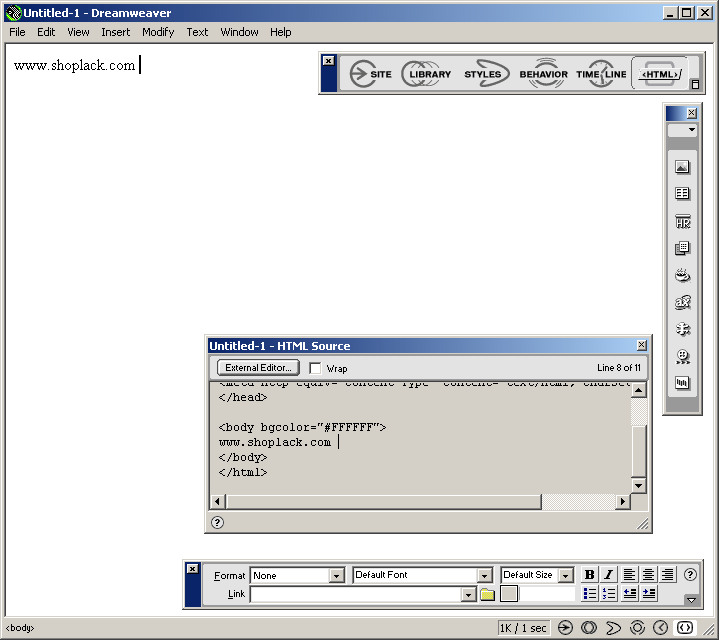Insert a layer from the object palette

click(682, 248)
